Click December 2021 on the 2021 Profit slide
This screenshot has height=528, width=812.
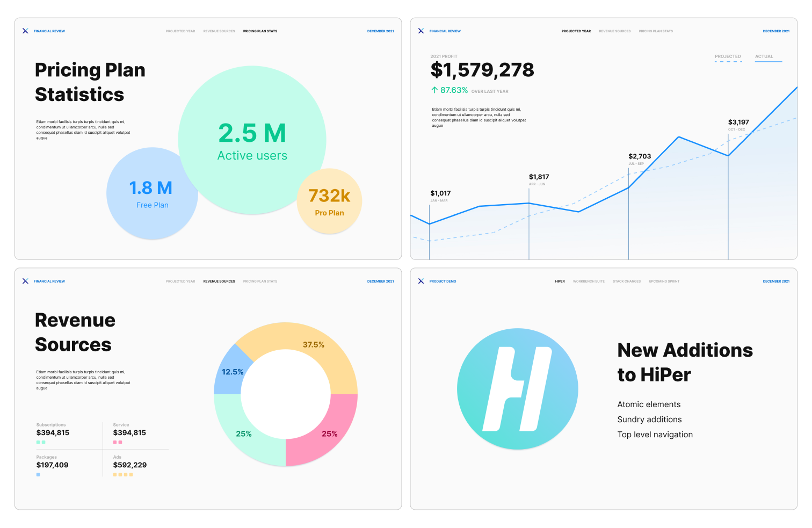(777, 31)
